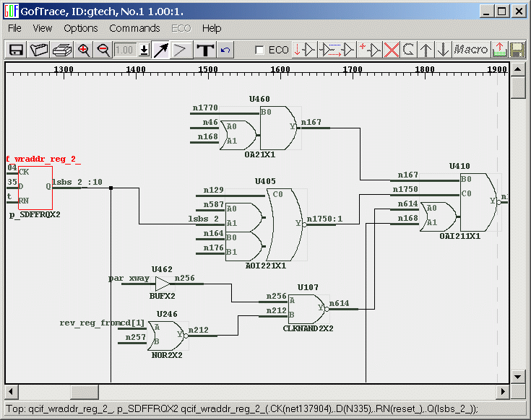The height and width of the screenshot is (420, 531).
Task: Open file with the folder icon
Action: tap(39, 50)
